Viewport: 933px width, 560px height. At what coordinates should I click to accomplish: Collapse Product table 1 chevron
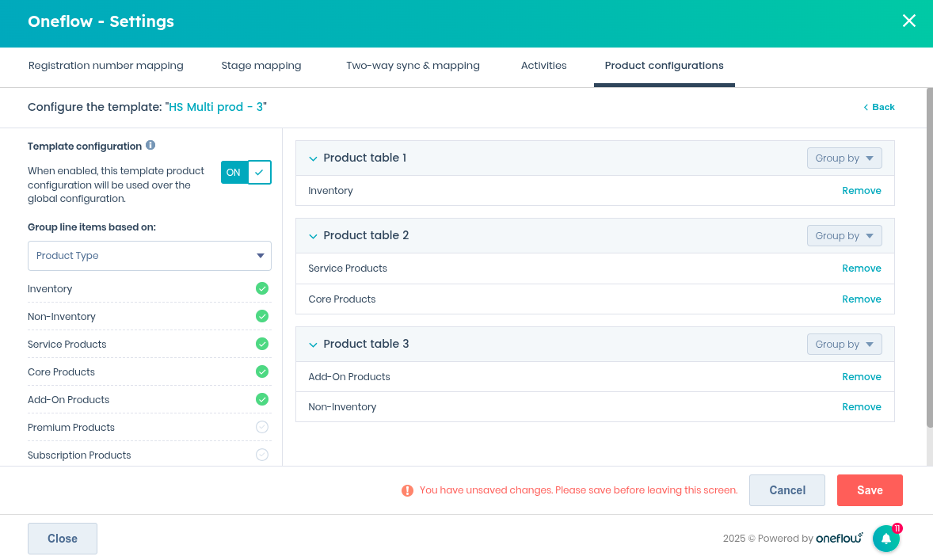[313, 159]
